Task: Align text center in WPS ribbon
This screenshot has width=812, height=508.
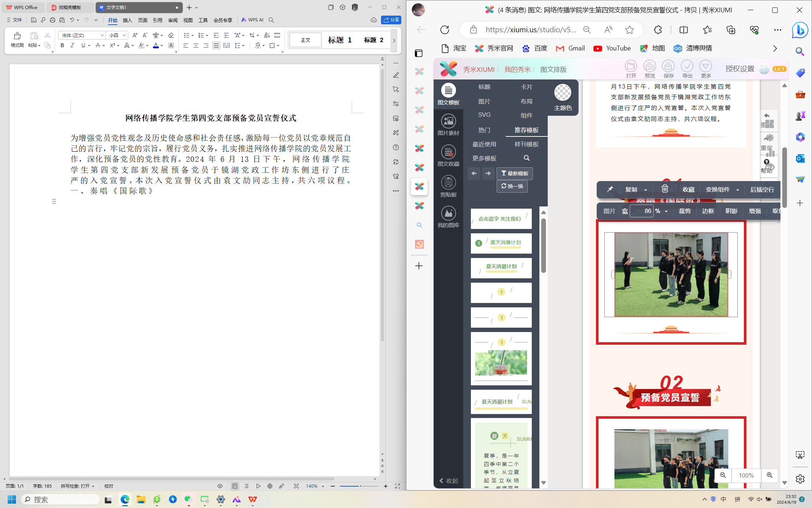Action: click(196, 45)
